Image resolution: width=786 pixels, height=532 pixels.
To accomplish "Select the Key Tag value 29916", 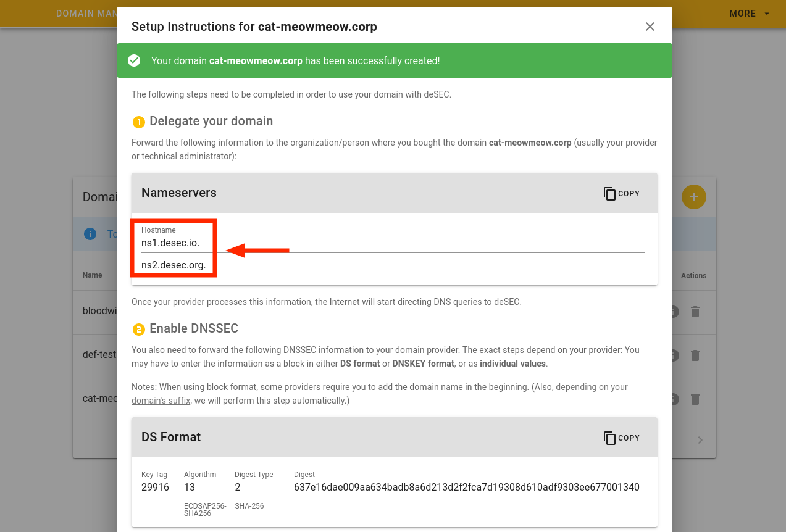I will [155, 488].
